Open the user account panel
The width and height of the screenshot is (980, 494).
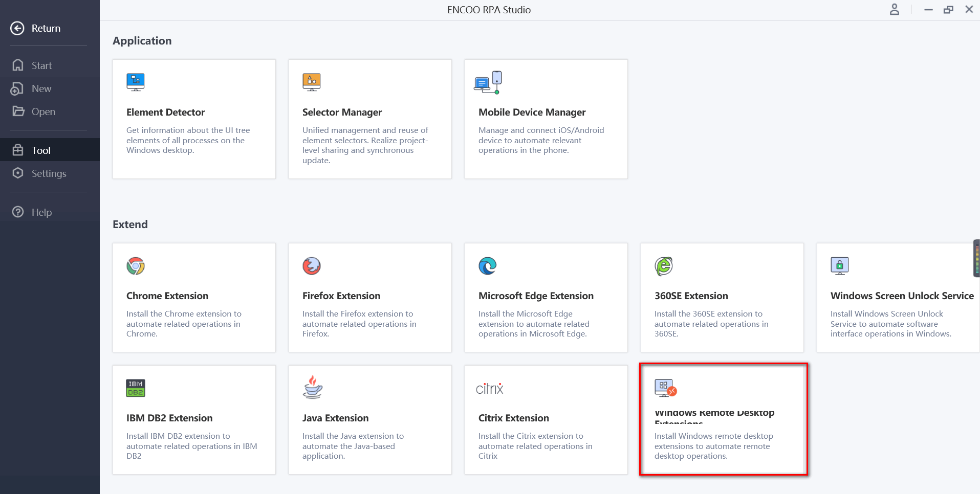pyautogui.click(x=894, y=9)
